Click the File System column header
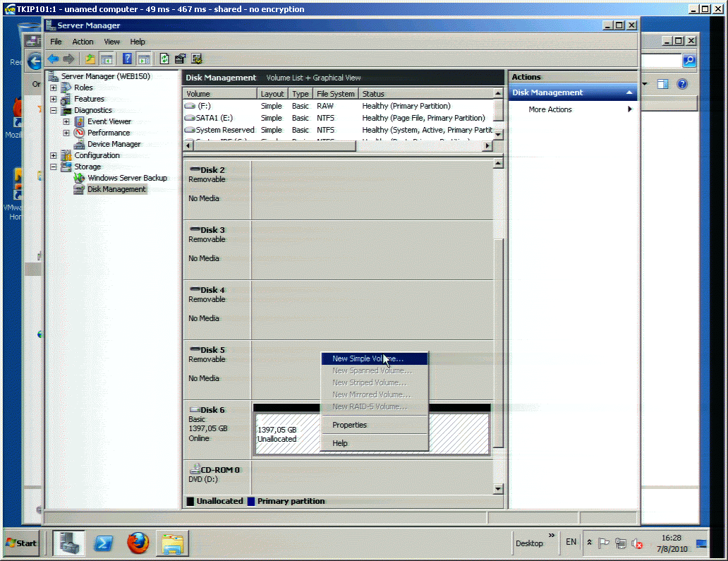728x561 pixels. pos(336,94)
